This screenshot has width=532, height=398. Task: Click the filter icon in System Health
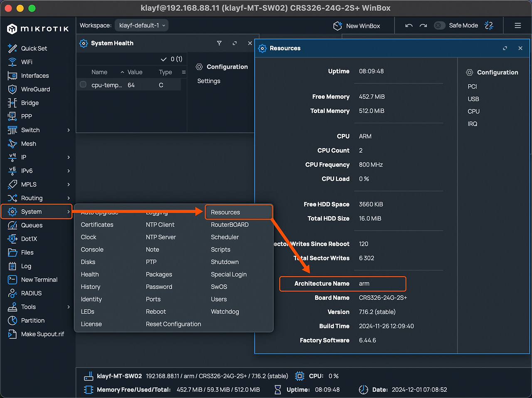point(219,43)
